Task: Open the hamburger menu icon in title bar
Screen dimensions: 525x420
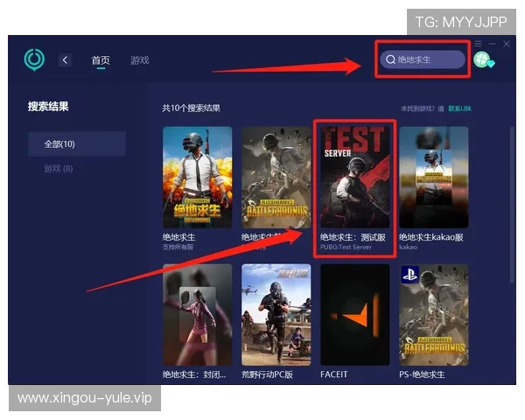Action: point(478,44)
